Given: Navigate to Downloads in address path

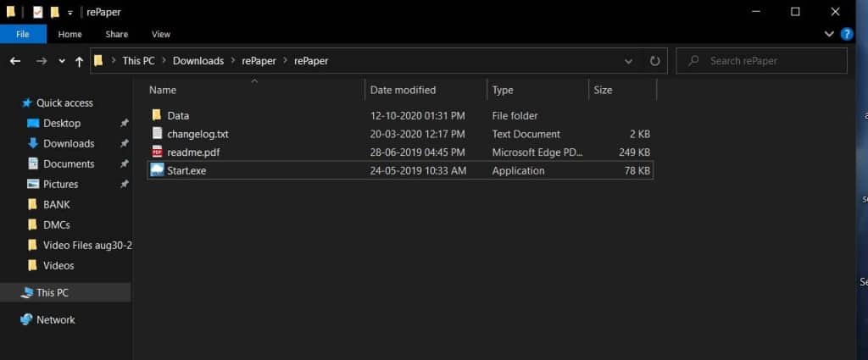Looking at the screenshot, I should click(198, 61).
